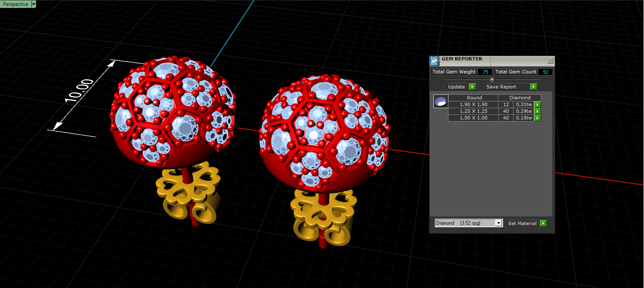
Task: Click the green arrow for the 0.31tw row
Action: click(537, 104)
